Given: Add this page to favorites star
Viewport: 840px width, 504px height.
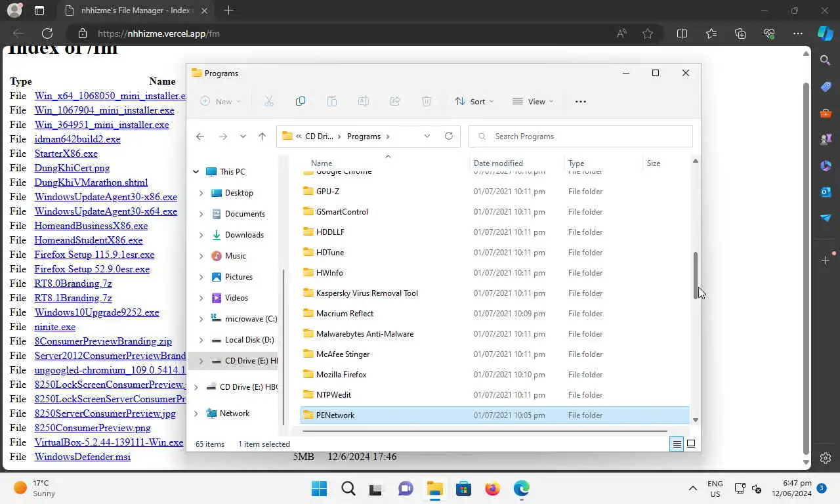Looking at the screenshot, I should 648,33.
